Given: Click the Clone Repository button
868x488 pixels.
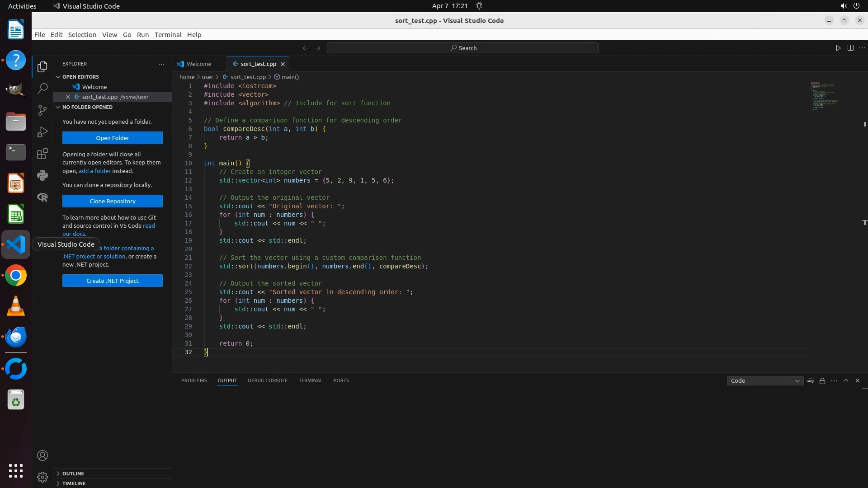Looking at the screenshot, I should point(113,202).
